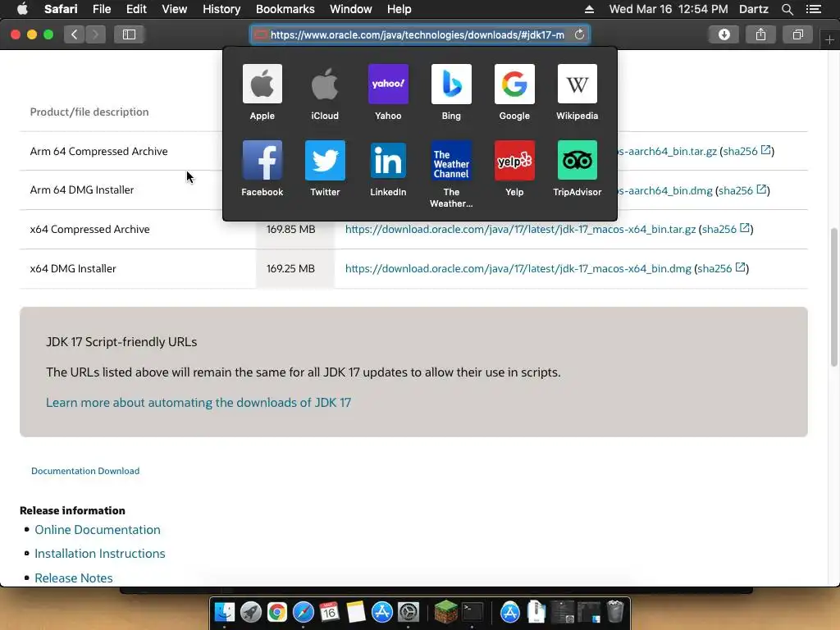Launch Google Chrome from the Dock
This screenshot has height=630, width=840.
tap(277, 612)
